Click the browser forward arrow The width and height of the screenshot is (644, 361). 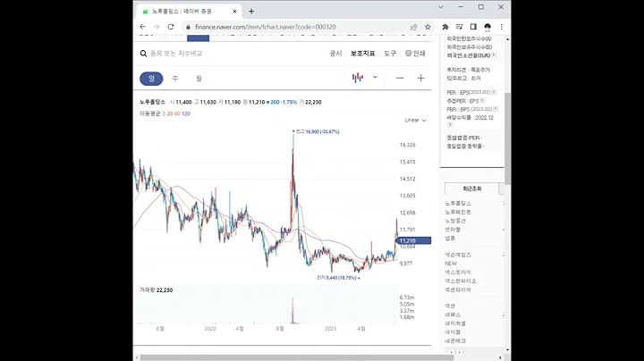(x=157, y=27)
